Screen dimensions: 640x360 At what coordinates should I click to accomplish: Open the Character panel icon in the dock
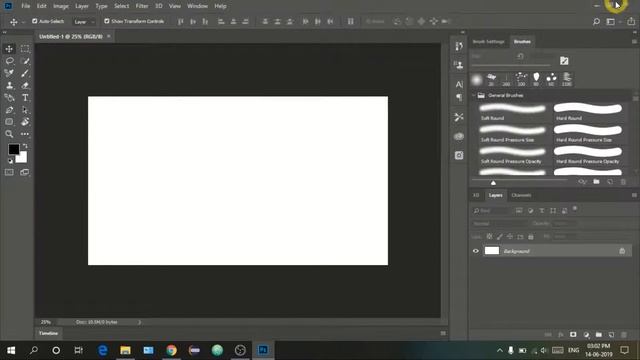(x=459, y=84)
